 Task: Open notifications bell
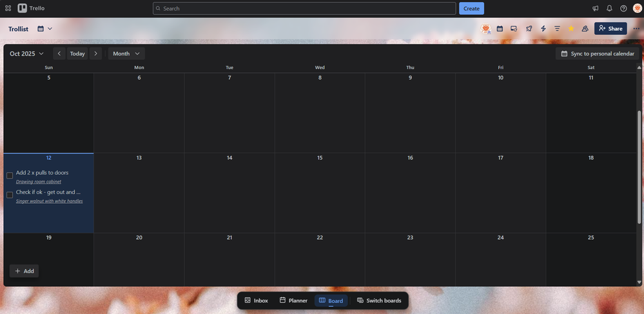tap(609, 8)
